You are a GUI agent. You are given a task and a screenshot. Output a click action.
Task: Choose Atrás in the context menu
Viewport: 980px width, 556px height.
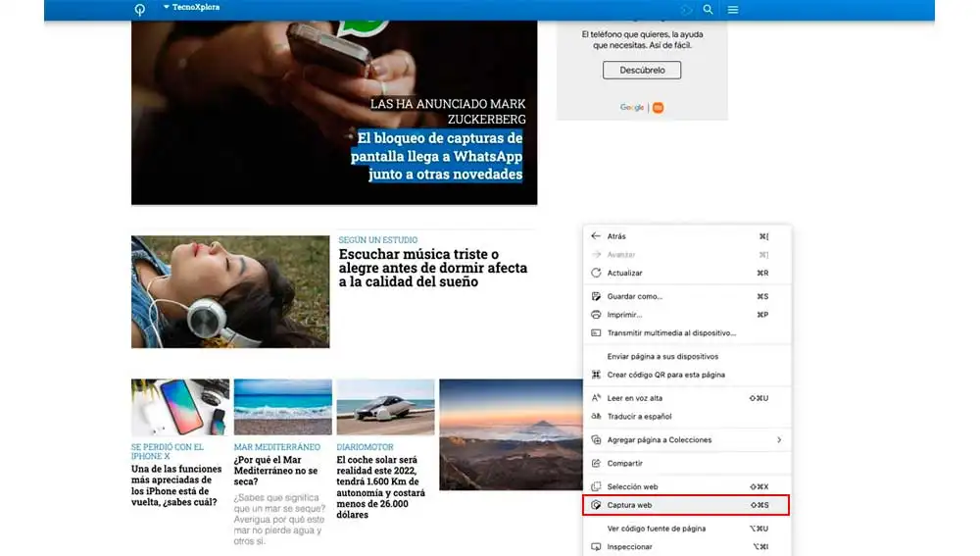pos(687,236)
